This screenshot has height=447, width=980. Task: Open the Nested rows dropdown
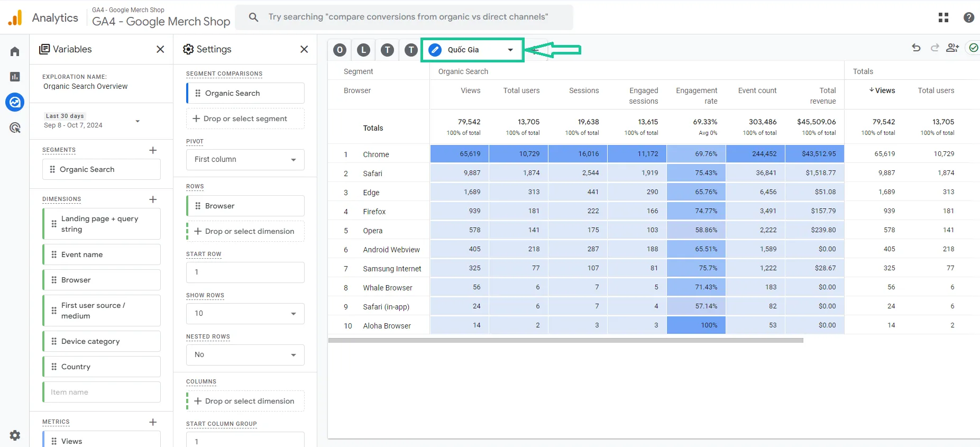pyautogui.click(x=245, y=355)
